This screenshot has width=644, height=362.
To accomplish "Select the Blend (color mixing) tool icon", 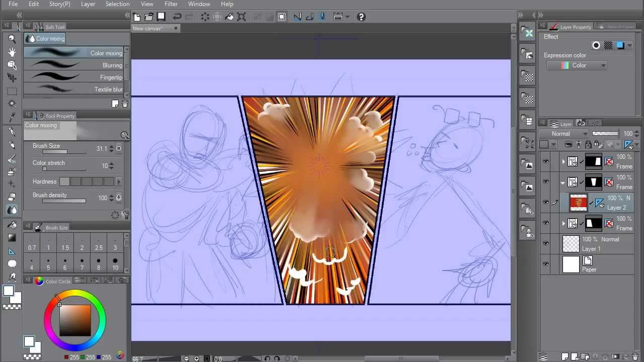I will click(12, 210).
